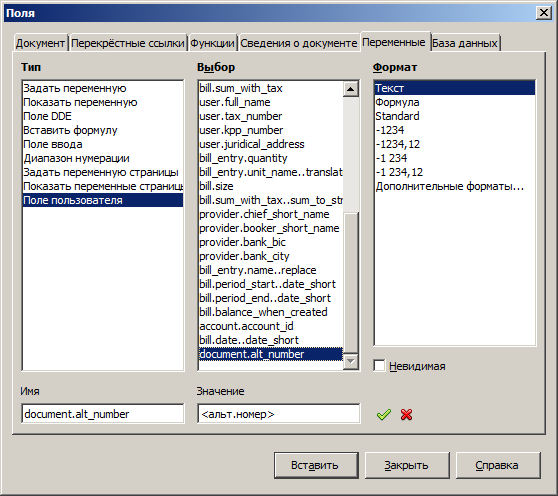Select type Показать переменную
Screen dimensions: 558x496
point(103,102)
